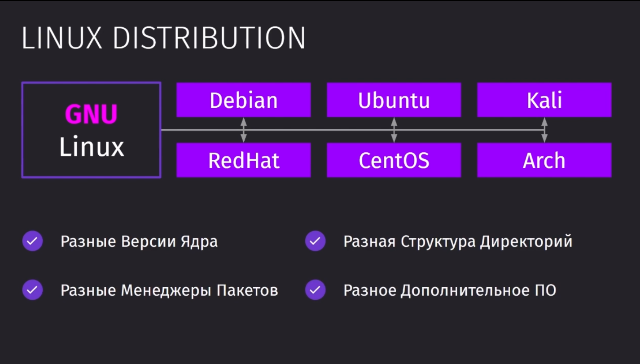This screenshot has height=364, width=640.
Task: Choose the Kali distribution box
Action: [x=544, y=100]
